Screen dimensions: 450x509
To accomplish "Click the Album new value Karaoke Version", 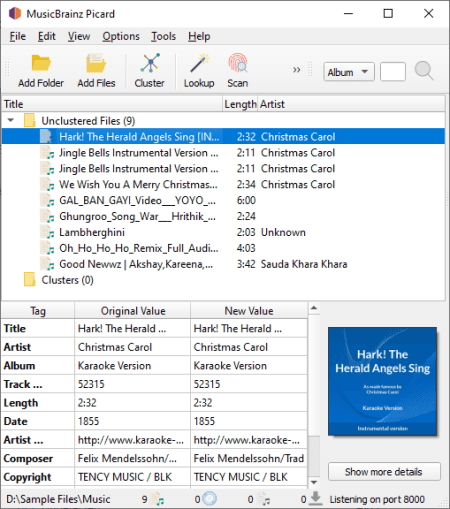I will click(x=249, y=366).
